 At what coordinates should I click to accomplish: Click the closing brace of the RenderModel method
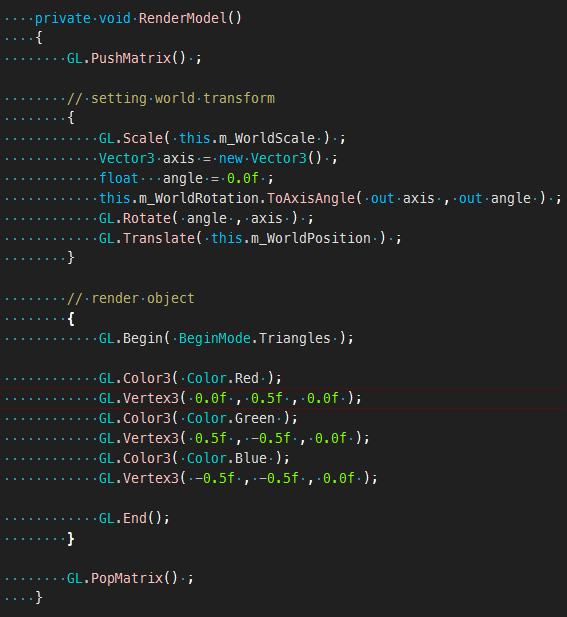click(39, 598)
